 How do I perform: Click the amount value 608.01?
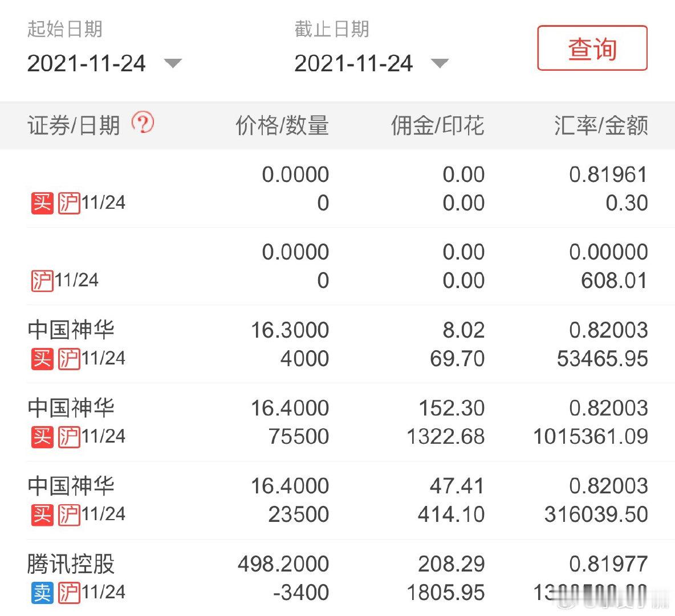[615, 281]
